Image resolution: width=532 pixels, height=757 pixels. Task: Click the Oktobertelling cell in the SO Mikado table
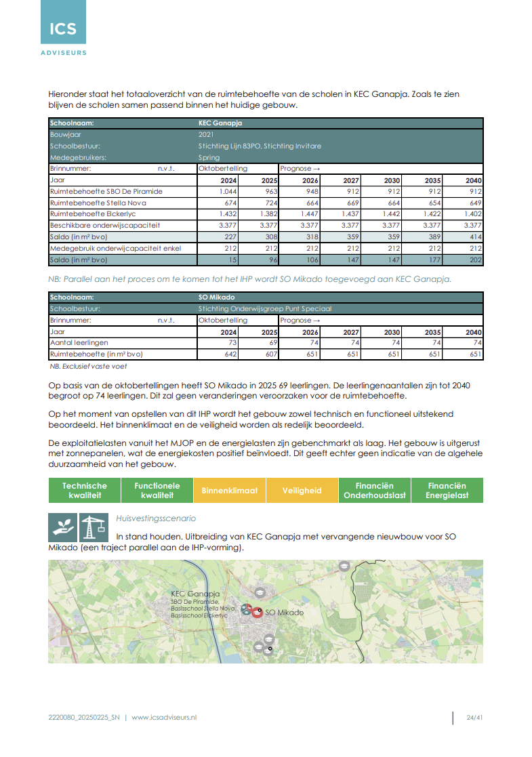tap(223, 321)
